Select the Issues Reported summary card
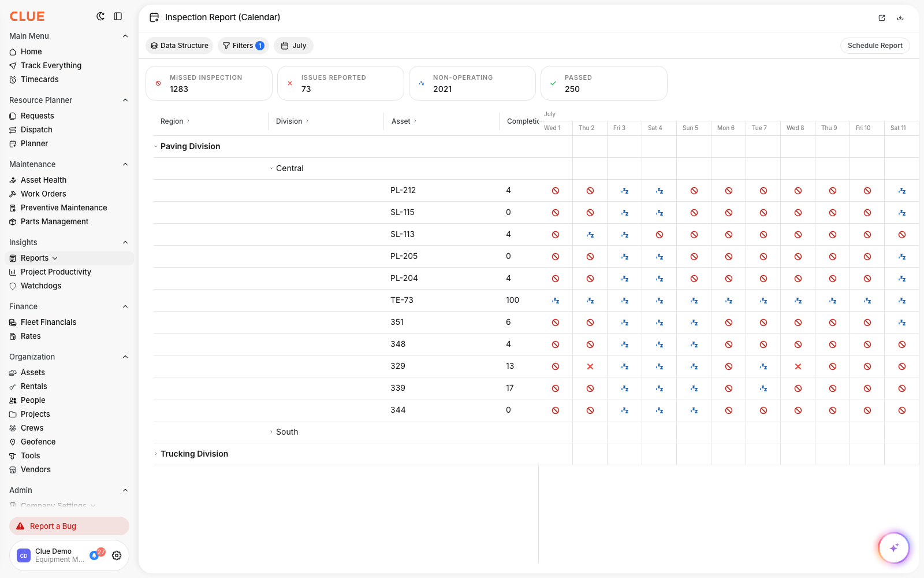 click(x=341, y=83)
